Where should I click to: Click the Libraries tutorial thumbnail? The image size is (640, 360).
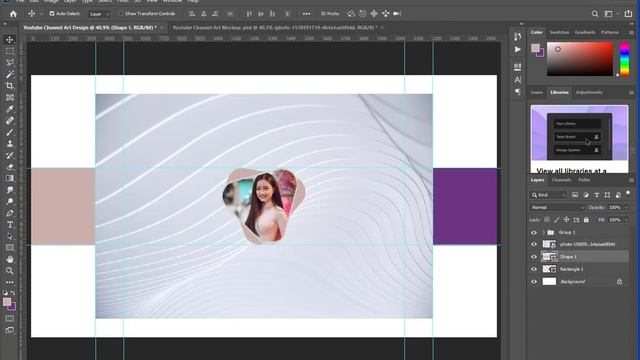tap(579, 133)
